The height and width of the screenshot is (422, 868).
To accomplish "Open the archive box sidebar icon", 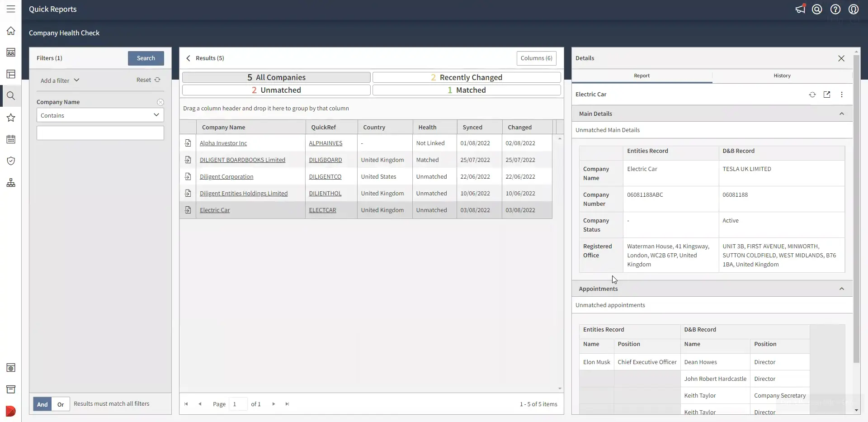I will click(11, 389).
